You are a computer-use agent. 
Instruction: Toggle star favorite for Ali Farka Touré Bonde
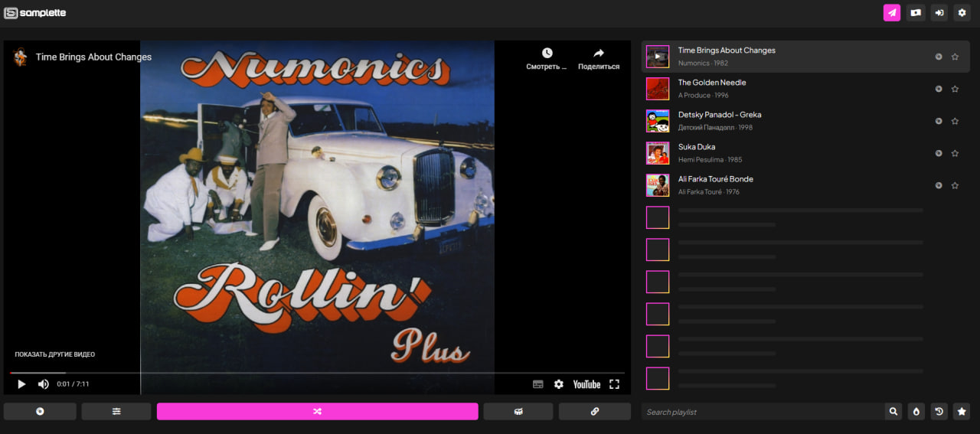coord(955,185)
